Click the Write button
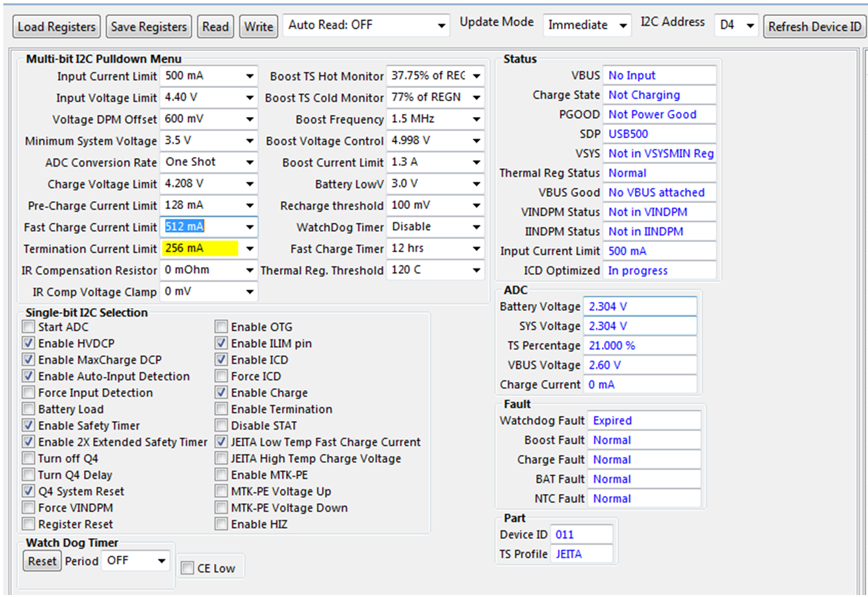The width and height of the screenshot is (868, 597). pos(258,26)
